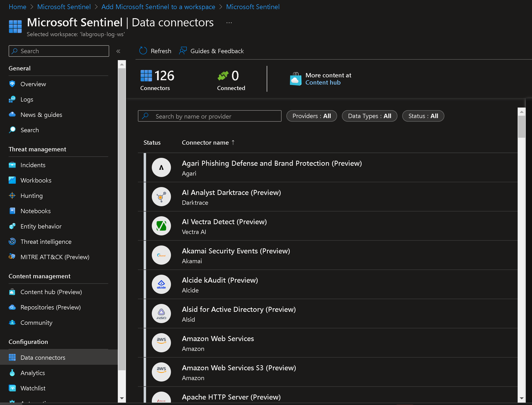Viewport: 532px width, 405px height.
Task: Open Incidents in Threat management
Action: pyautogui.click(x=33, y=165)
